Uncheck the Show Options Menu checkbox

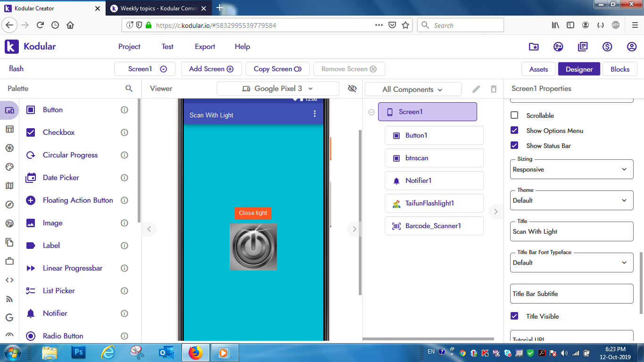coord(514,131)
